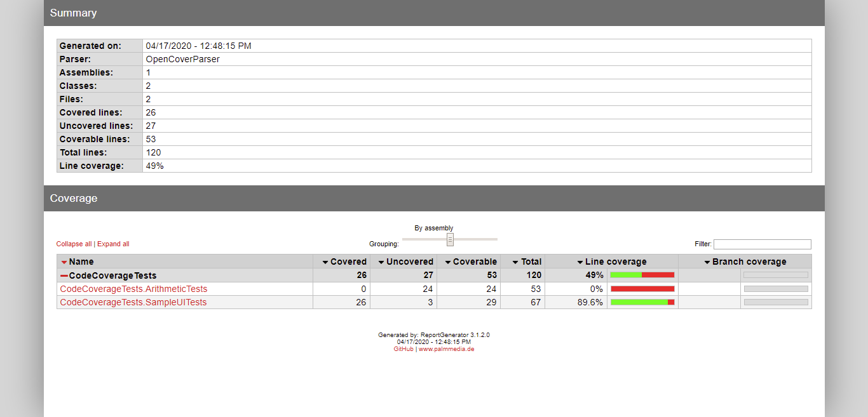Click the Collapse all link
868x417 pixels.
(x=74, y=244)
